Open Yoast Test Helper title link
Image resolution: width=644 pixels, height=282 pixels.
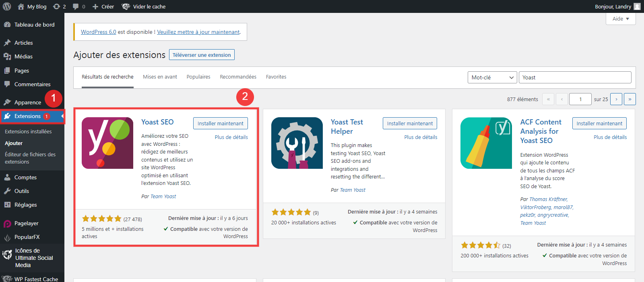(347, 126)
